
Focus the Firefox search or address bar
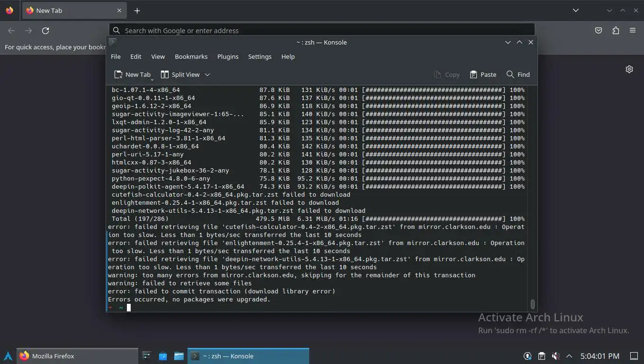click(322, 30)
